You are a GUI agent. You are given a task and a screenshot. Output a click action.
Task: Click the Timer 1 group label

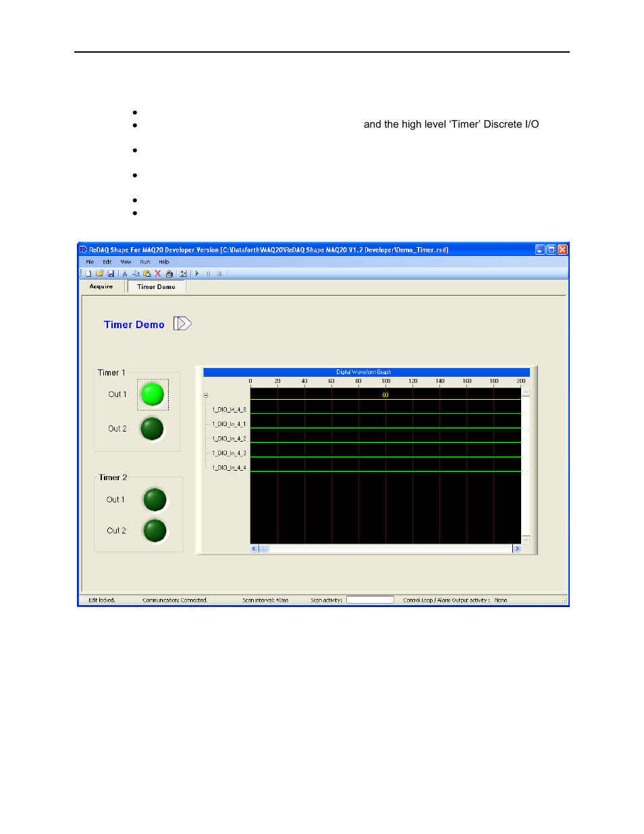point(111,373)
